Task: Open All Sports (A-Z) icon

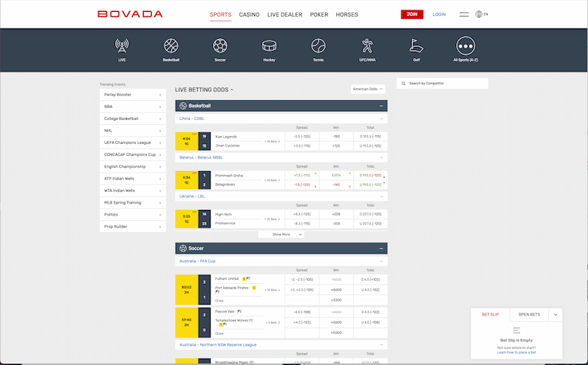Action: point(466,46)
